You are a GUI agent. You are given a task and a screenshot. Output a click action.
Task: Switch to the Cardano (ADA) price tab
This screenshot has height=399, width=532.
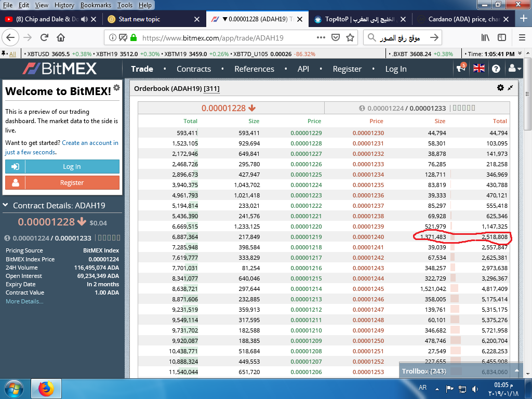[x=463, y=19]
